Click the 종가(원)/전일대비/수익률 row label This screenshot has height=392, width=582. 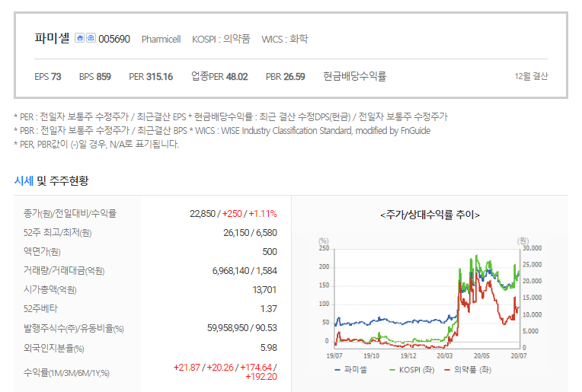[70, 214]
